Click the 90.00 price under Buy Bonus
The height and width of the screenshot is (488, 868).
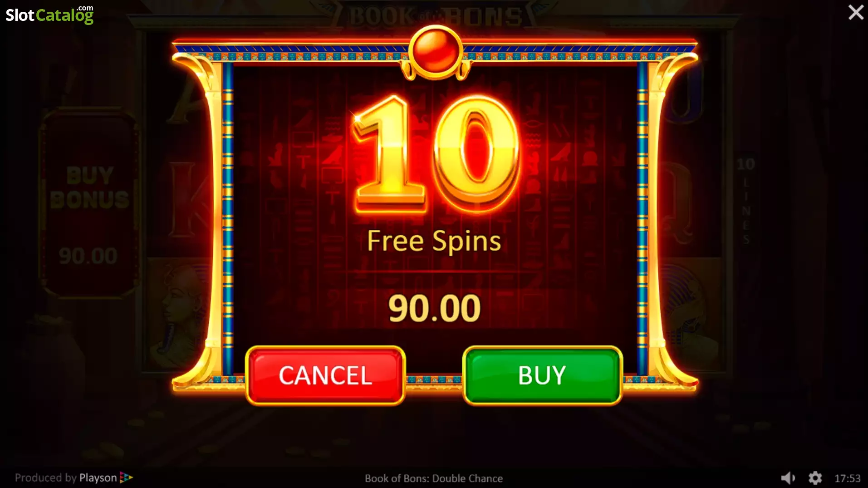click(88, 256)
